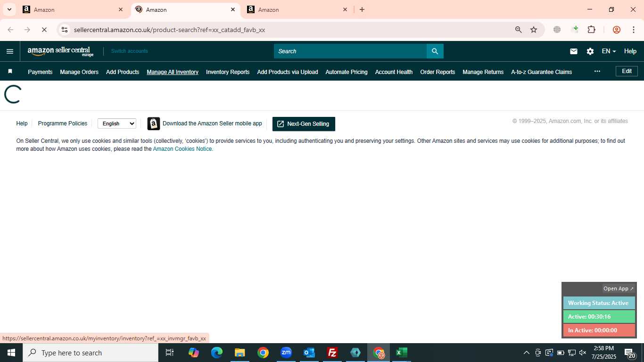Open File Explorer from taskbar
The height and width of the screenshot is (362, 644).
point(240,353)
